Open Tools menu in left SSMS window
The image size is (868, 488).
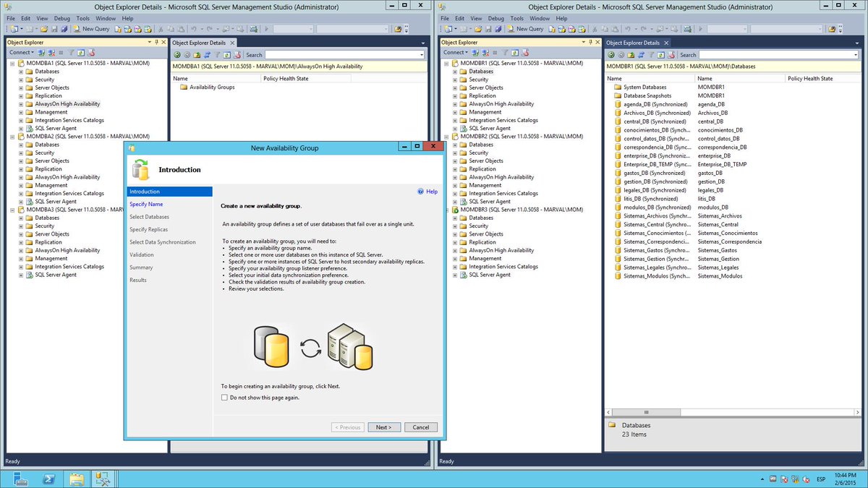pyautogui.click(x=83, y=18)
